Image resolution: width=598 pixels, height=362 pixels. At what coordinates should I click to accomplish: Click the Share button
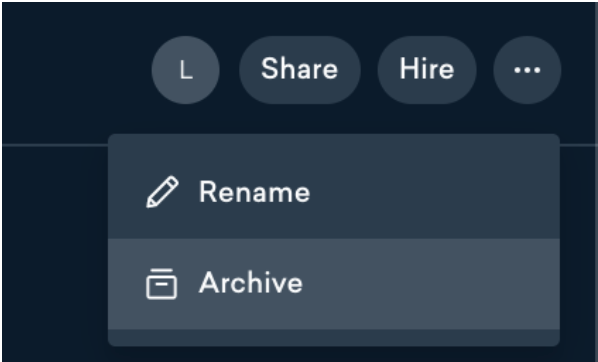click(300, 70)
